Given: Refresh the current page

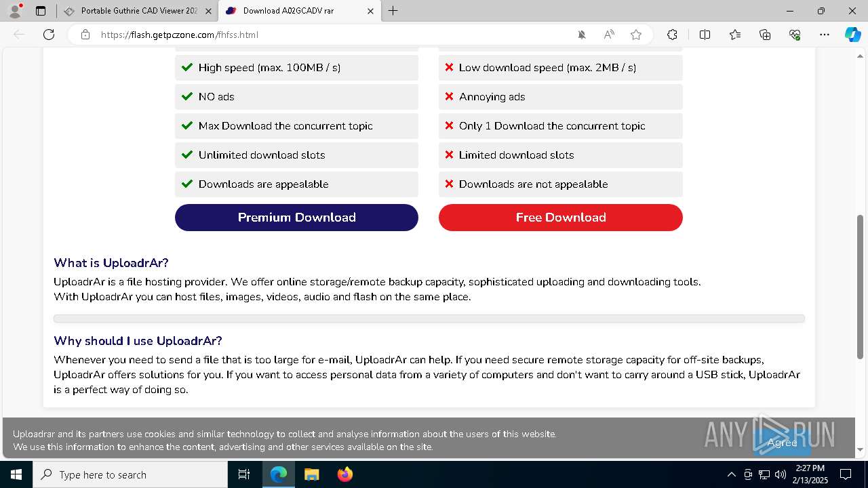Looking at the screenshot, I should coord(49,35).
